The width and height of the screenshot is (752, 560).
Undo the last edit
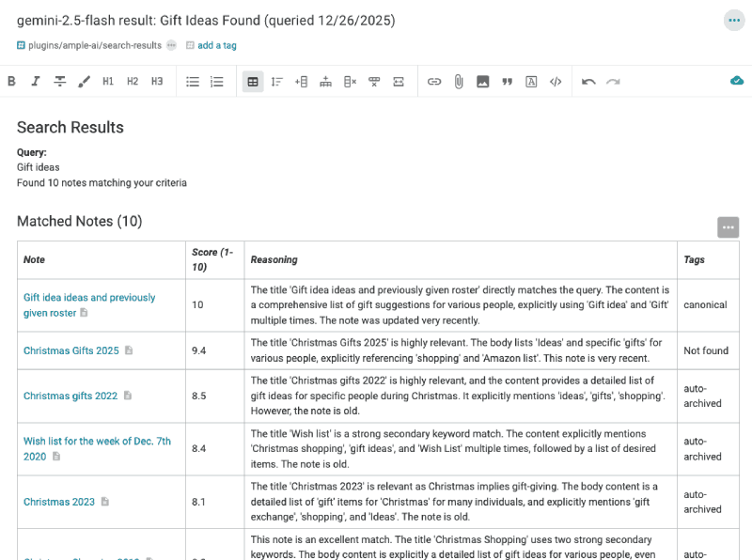588,82
